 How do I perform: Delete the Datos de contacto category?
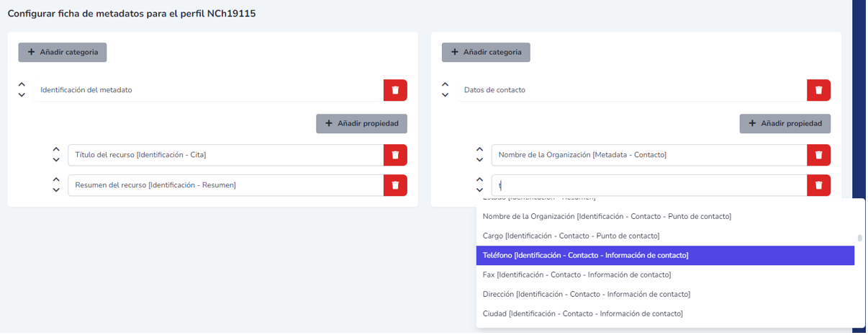tap(818, 90)
